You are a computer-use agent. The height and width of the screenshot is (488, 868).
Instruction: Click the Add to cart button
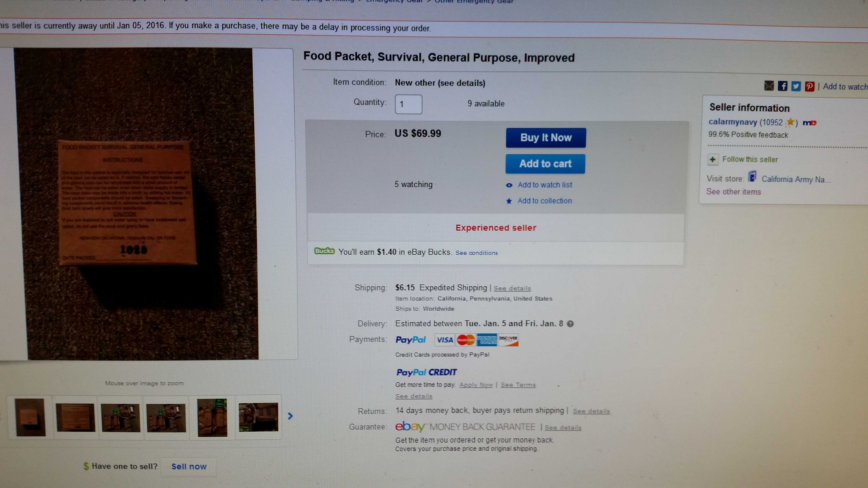(545, 164)
